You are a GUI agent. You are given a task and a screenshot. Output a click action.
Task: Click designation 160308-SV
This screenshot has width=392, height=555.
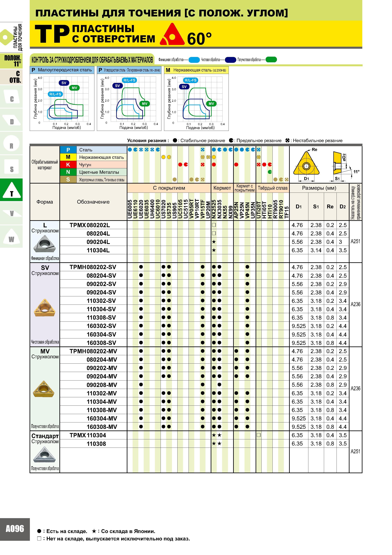(101, 343)
